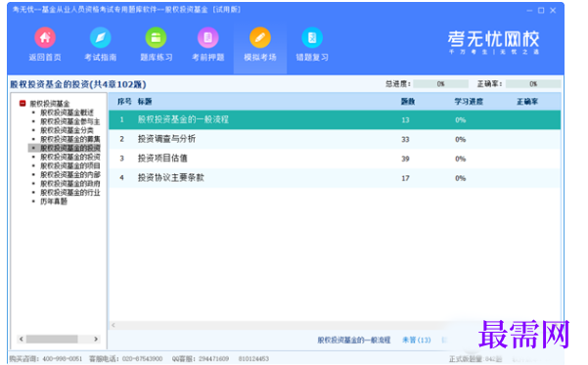
Task: Click the question list scrollbar left arrow
Action: (x=113, y=325)
